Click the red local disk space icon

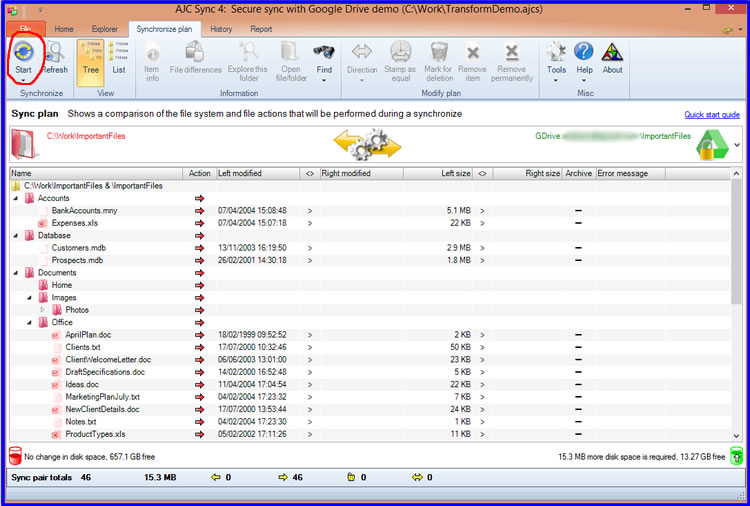coord(15,456)
